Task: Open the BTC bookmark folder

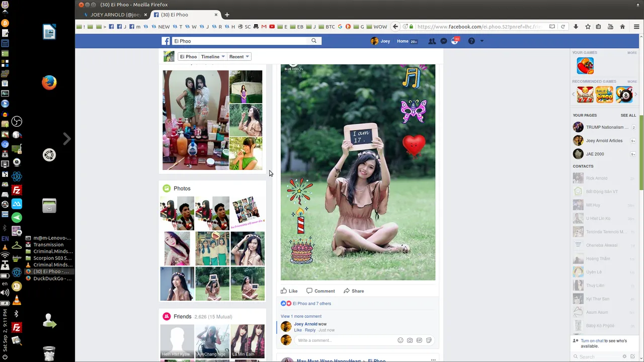Action: pyautogui.click(x=327, y=27)
